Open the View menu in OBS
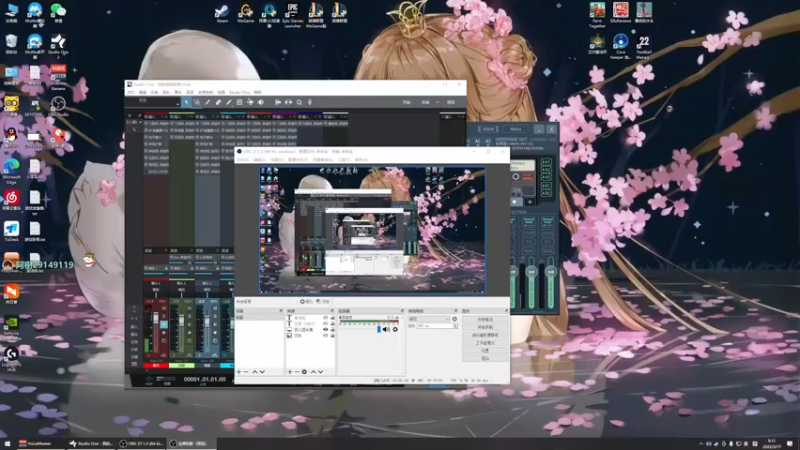This screenshot has width=800, height=450. 277,160
